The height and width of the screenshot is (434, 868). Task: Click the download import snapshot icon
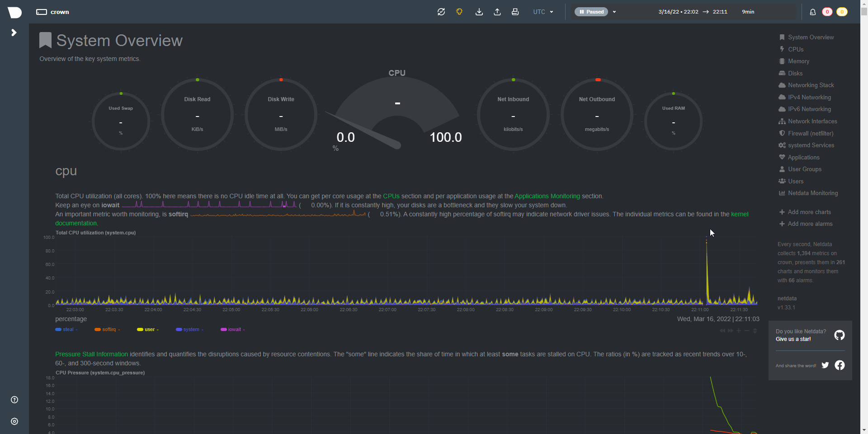click(479, 12)
